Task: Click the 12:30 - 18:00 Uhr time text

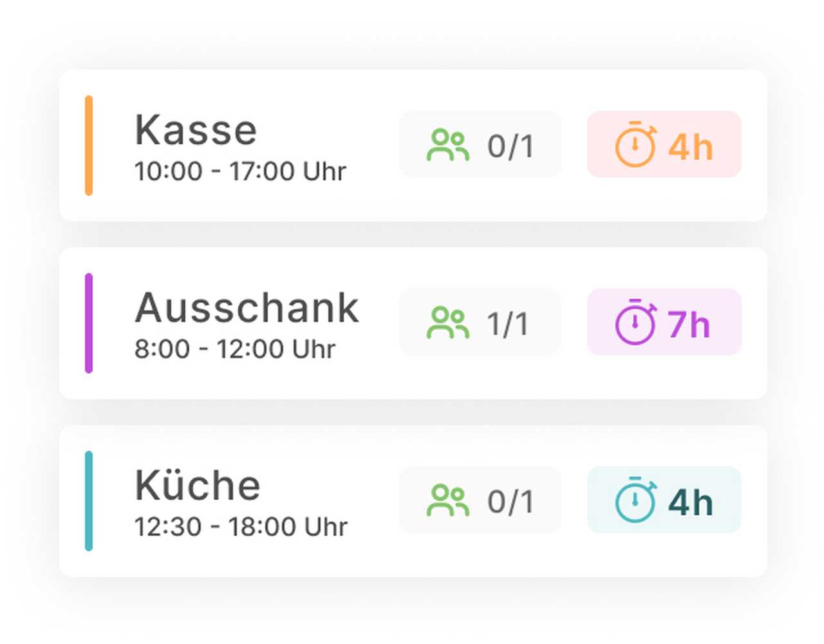Action: pos(241,527)
